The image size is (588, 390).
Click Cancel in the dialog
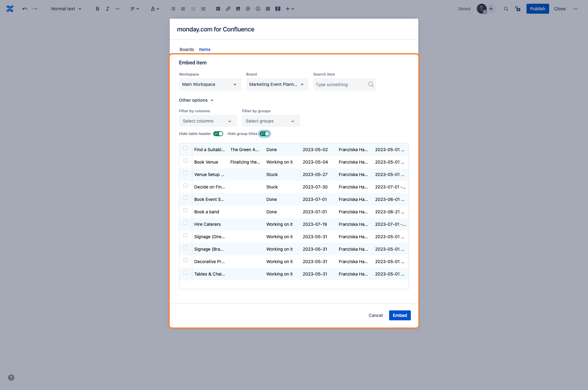(375, 315)
